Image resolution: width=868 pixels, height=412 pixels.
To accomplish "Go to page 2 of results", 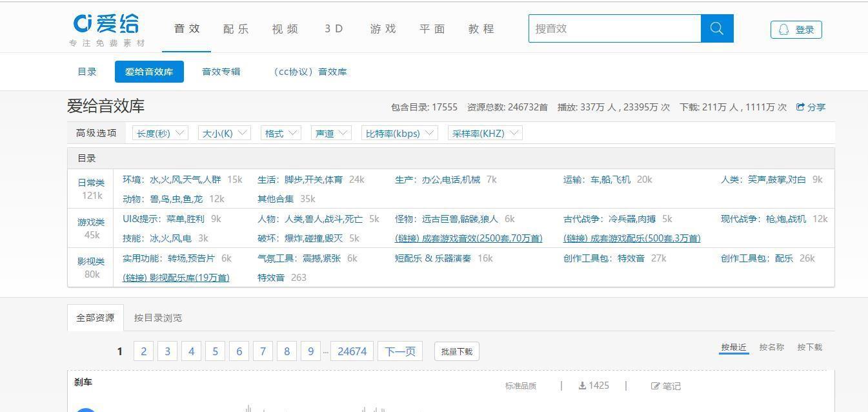I will click(143, 351).
